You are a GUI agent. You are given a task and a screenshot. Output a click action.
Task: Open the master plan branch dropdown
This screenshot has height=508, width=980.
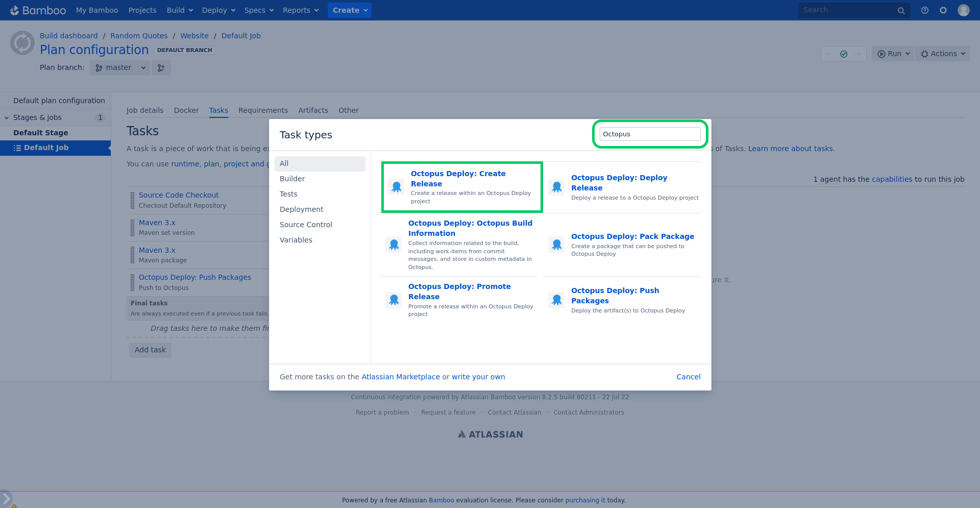pyautogui.click(x=120, y=68)
